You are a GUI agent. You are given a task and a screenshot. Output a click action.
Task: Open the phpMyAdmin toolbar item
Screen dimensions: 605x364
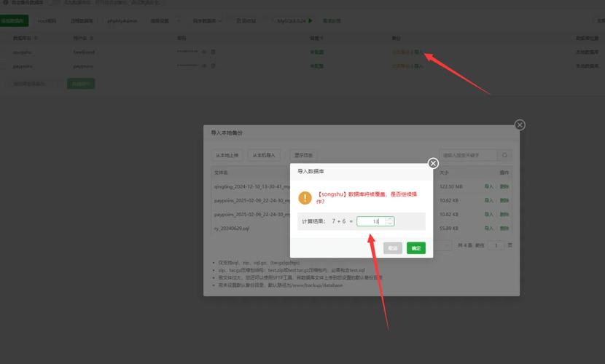click(x=122, y=21)
